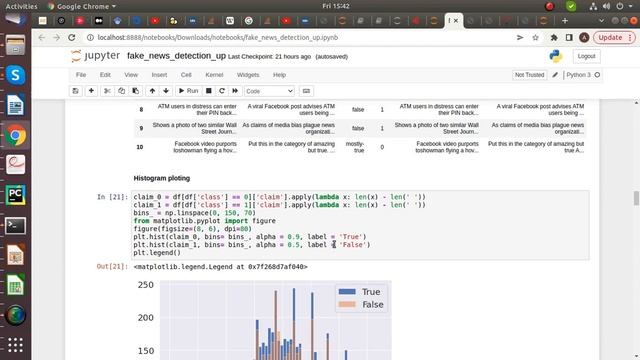
Task: Open Google Chrome app menu in top bar
Action: (x=82, y=6)
